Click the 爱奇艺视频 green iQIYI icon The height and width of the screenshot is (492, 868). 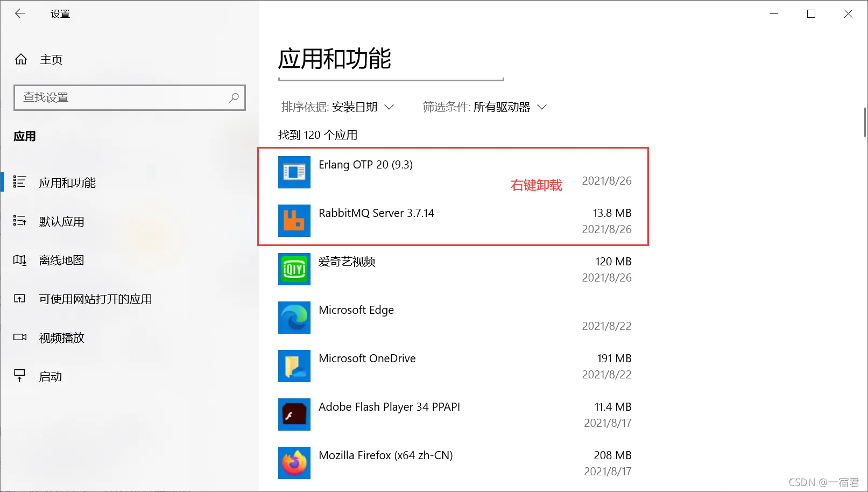coord(294,269)
